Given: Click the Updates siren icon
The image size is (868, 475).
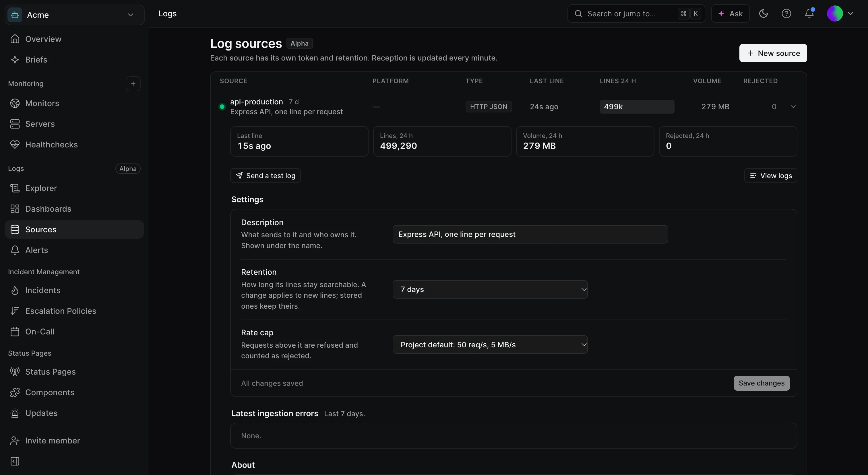Looking at the screenshot, I should 15,413.
